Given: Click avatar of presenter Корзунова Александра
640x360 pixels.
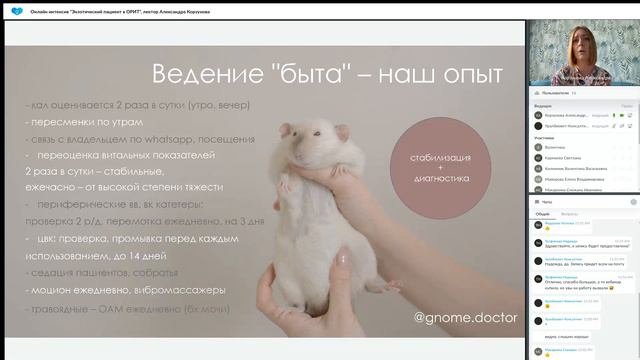Looking at the screenshot, I should (538, 116).
